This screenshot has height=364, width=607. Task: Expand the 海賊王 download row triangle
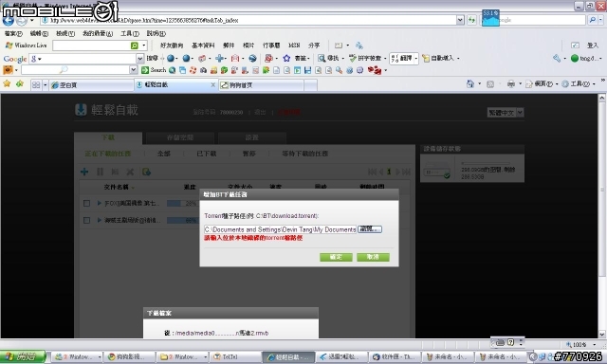99,220
